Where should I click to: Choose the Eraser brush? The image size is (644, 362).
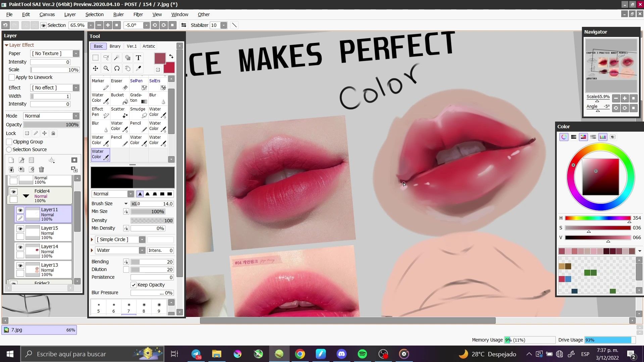(x=119, y=84)
